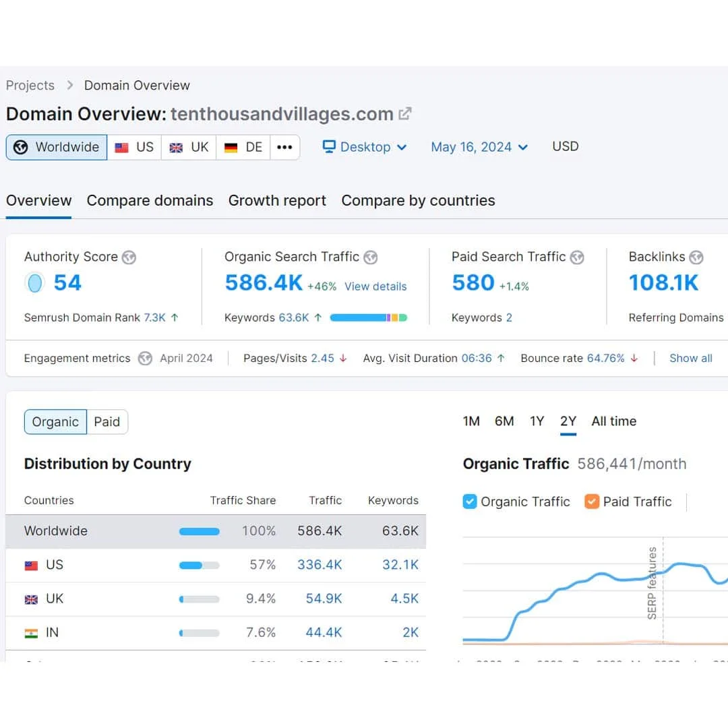Select the German flag icon in database selector

coord(231,148)
